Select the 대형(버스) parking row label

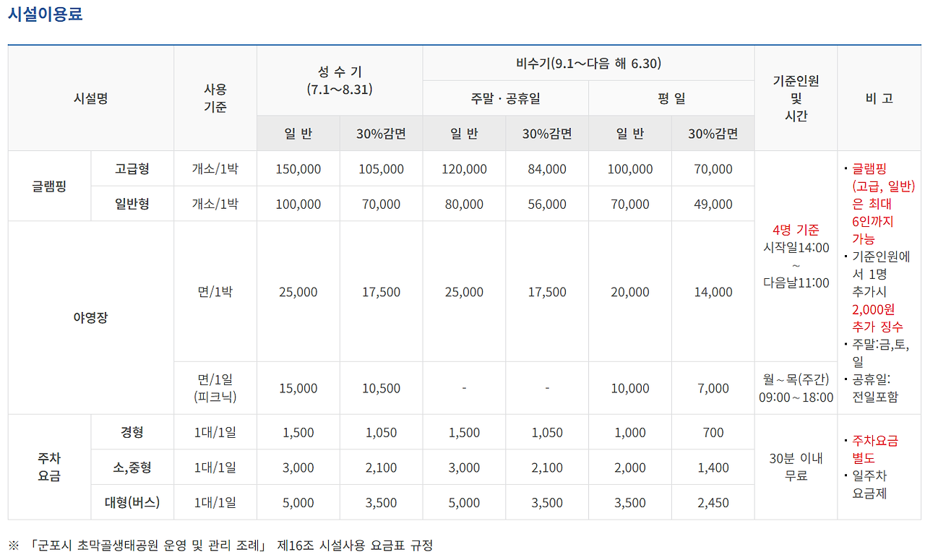tap(132, 502)
